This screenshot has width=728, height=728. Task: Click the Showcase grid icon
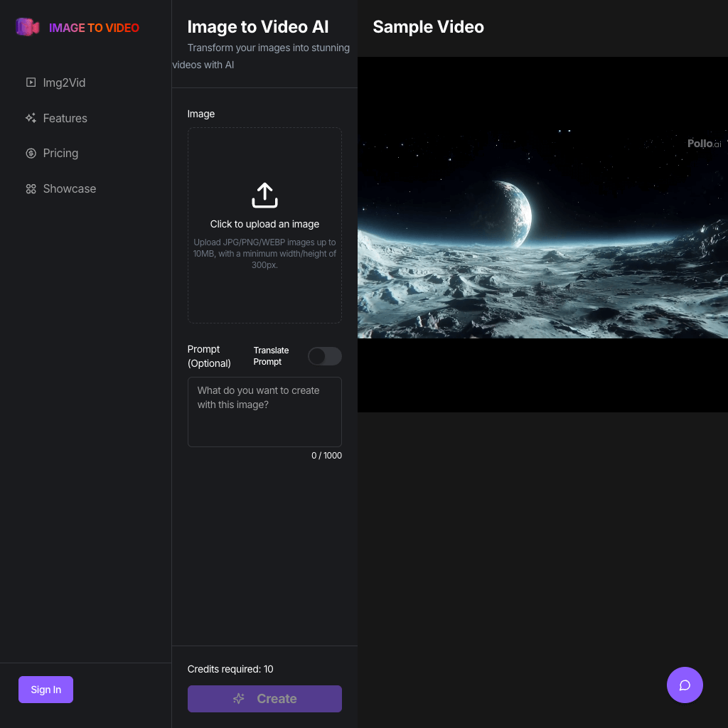click(31, 188)
